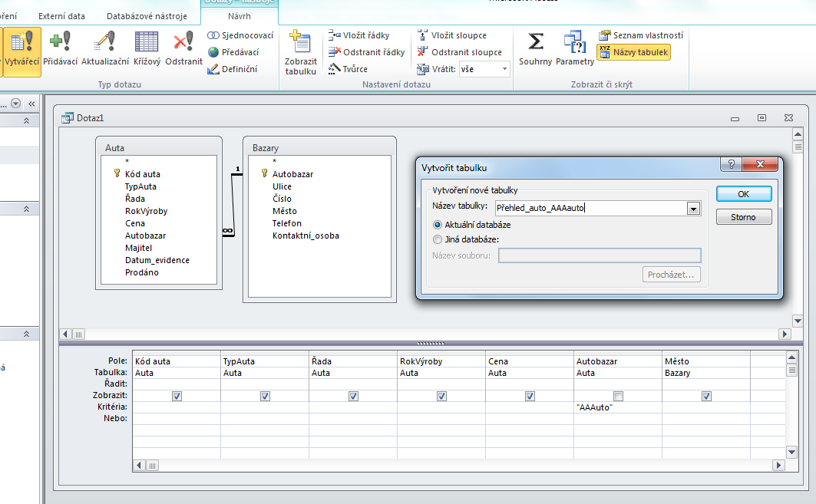816x504 pixels.
Task: Enable Zobrazit checkbox for Autobazar column
Action: [618, 397]
